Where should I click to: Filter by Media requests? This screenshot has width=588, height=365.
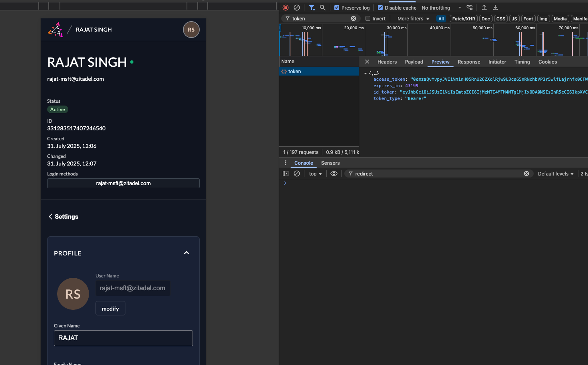(x=560, y=19)
